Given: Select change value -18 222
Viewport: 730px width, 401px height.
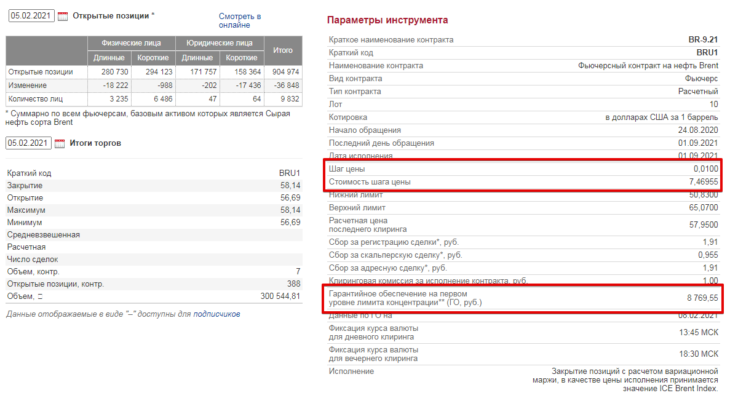Looking at the screenshot, I should [115, 86].
